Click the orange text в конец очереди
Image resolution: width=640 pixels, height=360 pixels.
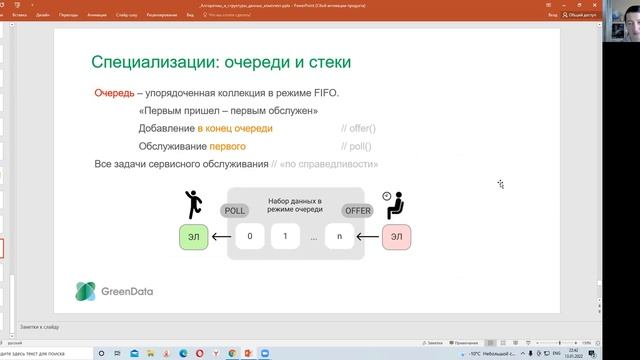[x=235, y=129]
